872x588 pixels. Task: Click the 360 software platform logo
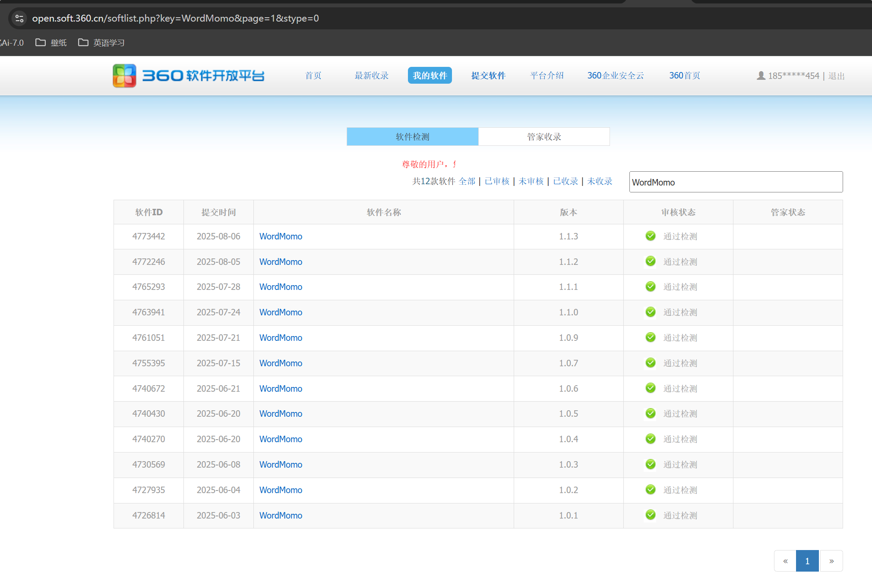pyautogui.click(x=188, y=76)
